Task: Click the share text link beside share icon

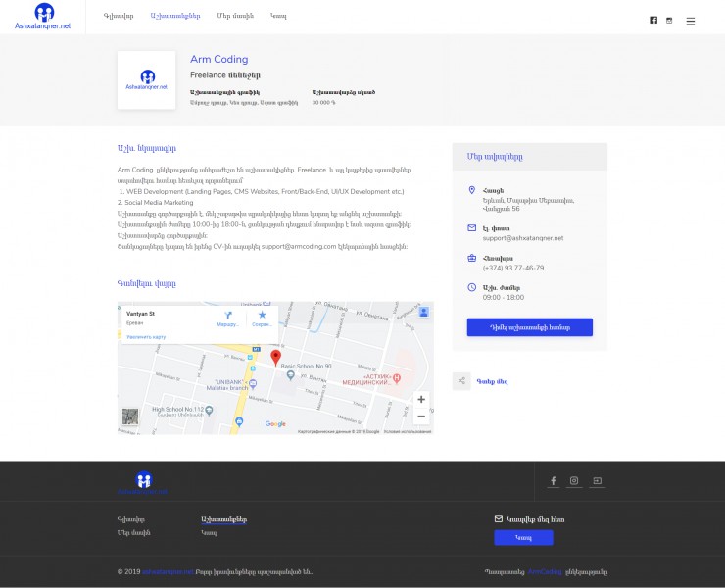Action: [x=492, y=381]
